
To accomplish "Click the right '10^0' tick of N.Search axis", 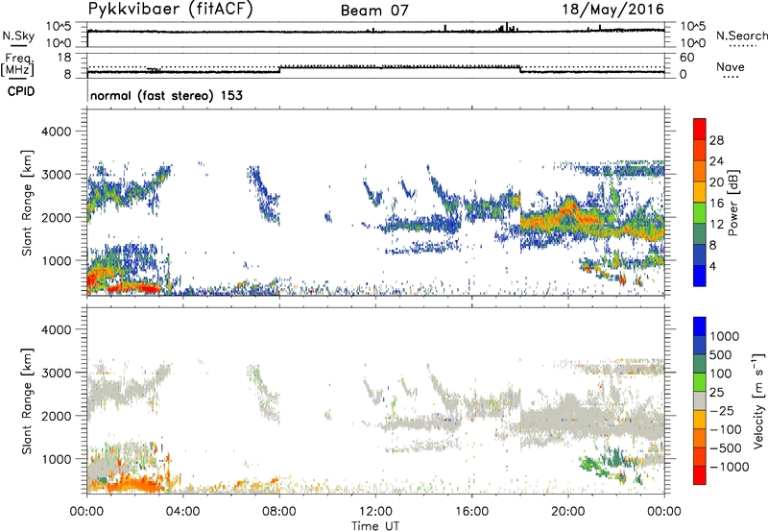I will pyautogui.click(x=693, y=43).
